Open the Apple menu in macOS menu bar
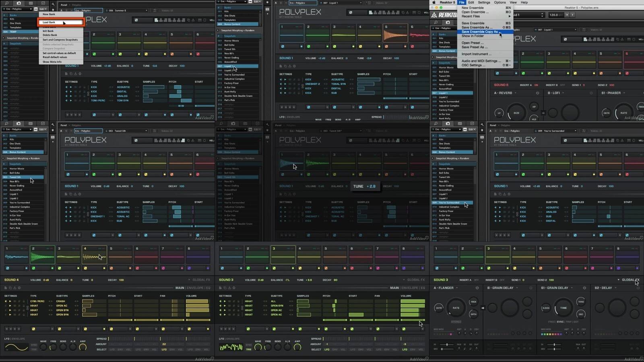The image size is (644, 362). point(434,2)
